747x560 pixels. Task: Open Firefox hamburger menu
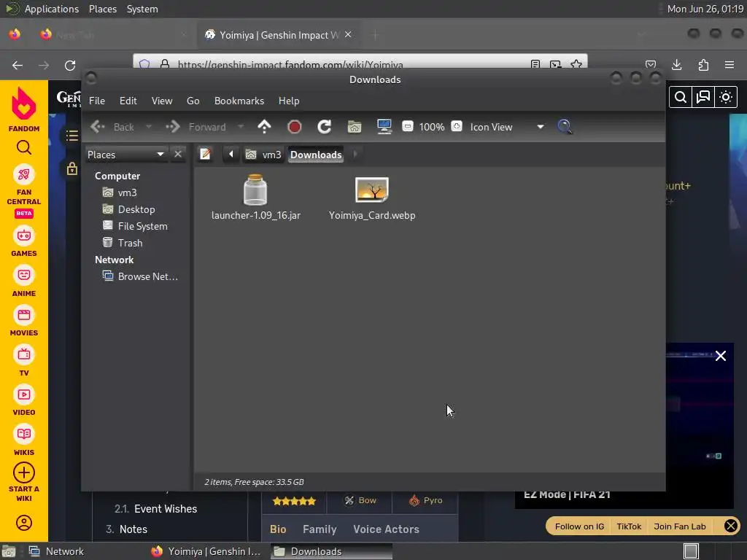[x=729, y=65]
